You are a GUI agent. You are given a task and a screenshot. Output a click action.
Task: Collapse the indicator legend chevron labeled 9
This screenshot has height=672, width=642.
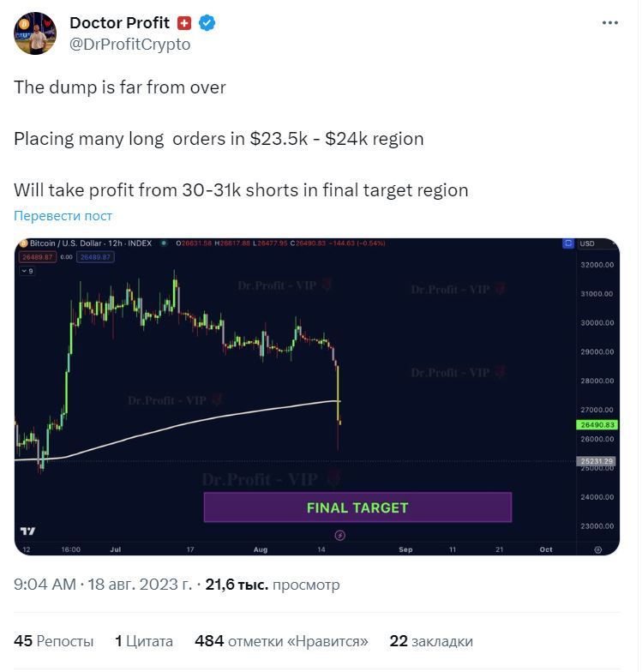27,271
